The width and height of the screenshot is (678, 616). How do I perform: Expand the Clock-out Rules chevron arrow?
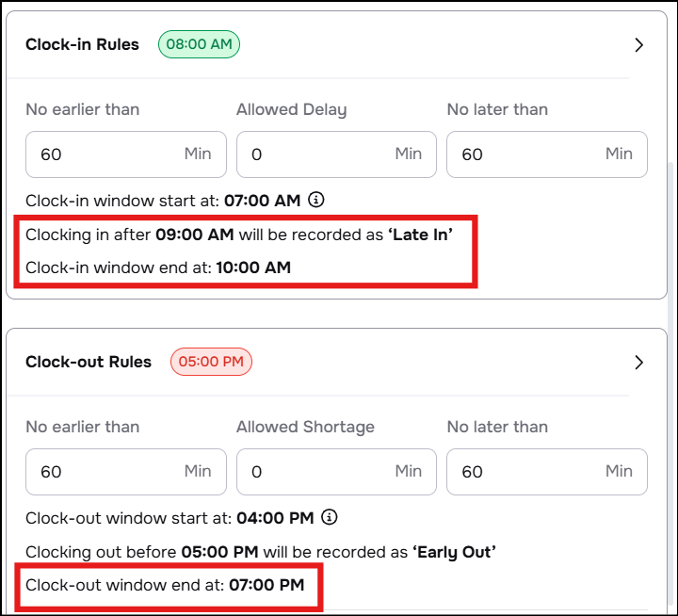638,362
